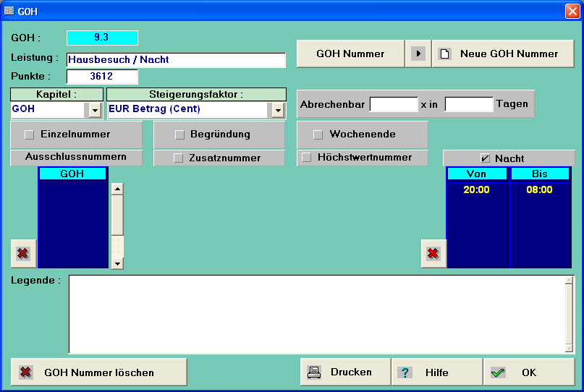Click the Legende text area
The width and height of the screenshot is (584, 392).
(316, 314)
